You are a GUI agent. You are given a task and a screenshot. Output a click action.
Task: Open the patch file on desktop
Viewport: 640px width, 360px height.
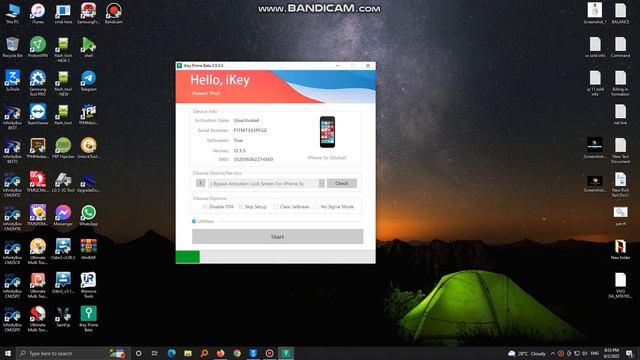(620, 216)
